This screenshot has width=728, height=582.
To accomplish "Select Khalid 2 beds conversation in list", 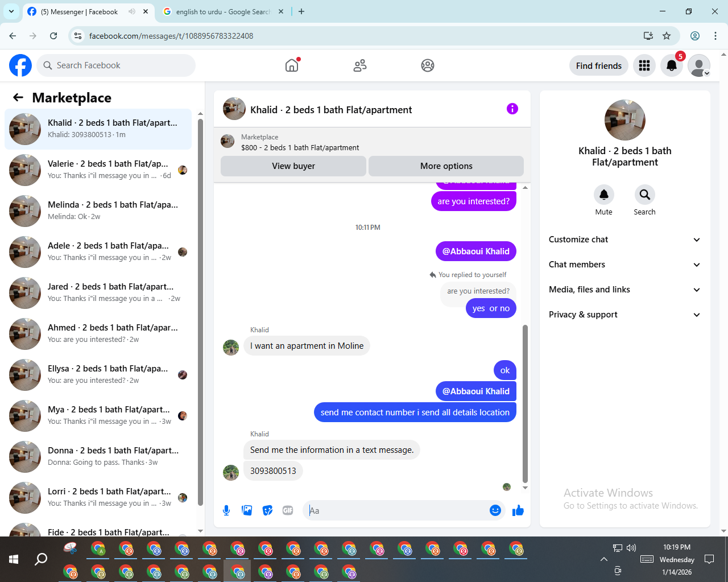I will (98, 129).
